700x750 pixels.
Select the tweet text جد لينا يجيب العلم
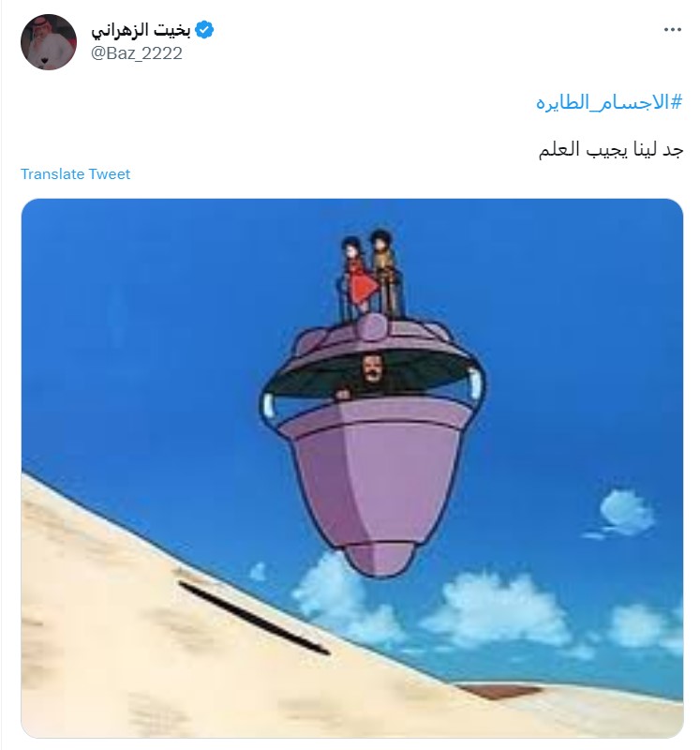pyautogui.click(x=611, y=149)
